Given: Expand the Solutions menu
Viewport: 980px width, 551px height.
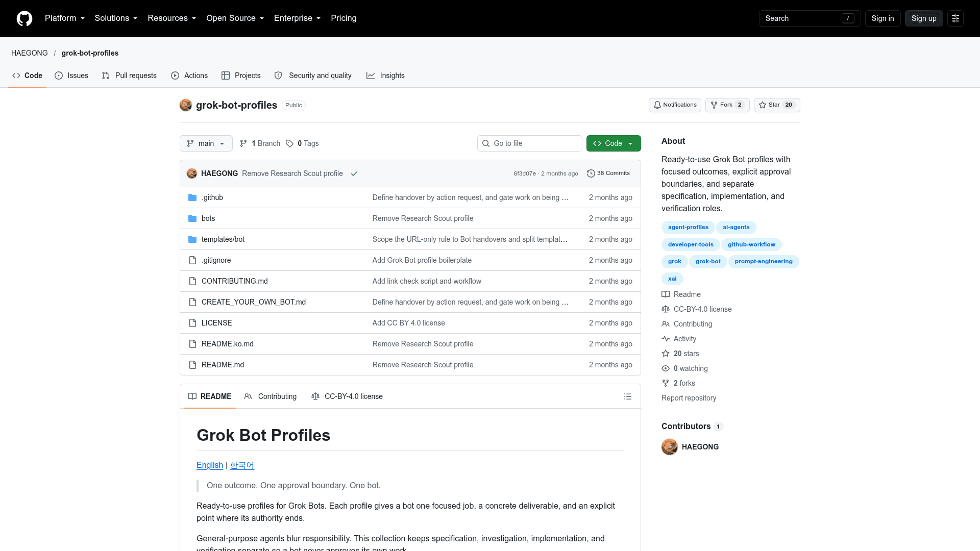Looking at the screenshot, I should pyautogui.click(x=116, y=18).
